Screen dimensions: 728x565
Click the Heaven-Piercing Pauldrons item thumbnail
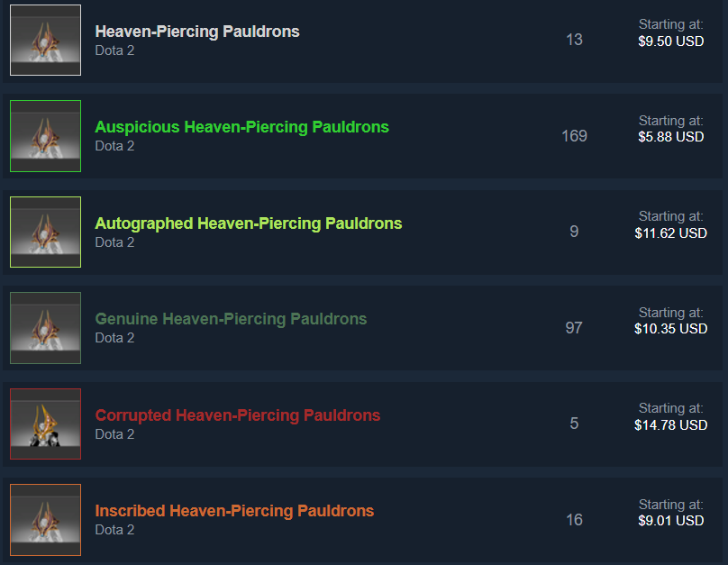pos(45,41)
